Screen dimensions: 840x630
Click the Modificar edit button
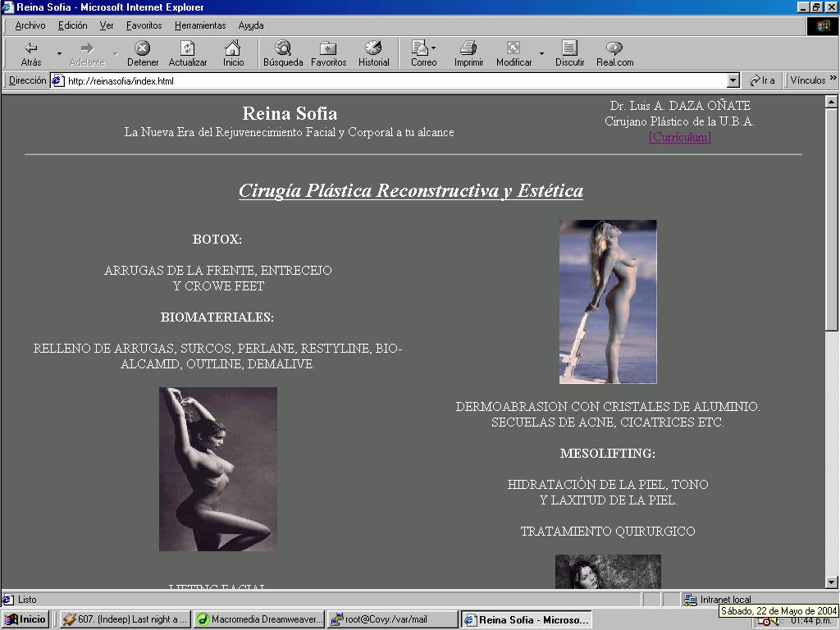tap(514, 54)
